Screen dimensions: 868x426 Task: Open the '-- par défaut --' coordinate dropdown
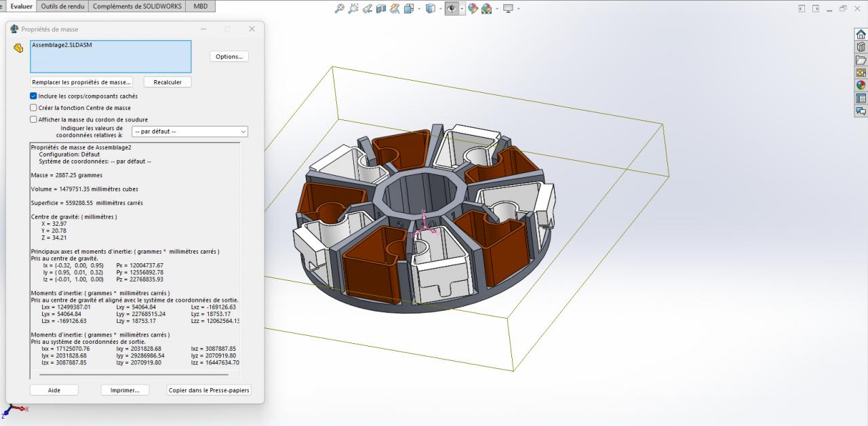pos(190,132)
